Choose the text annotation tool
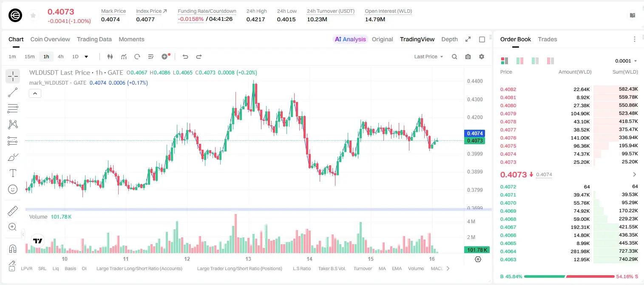 [x=13, y=173]
